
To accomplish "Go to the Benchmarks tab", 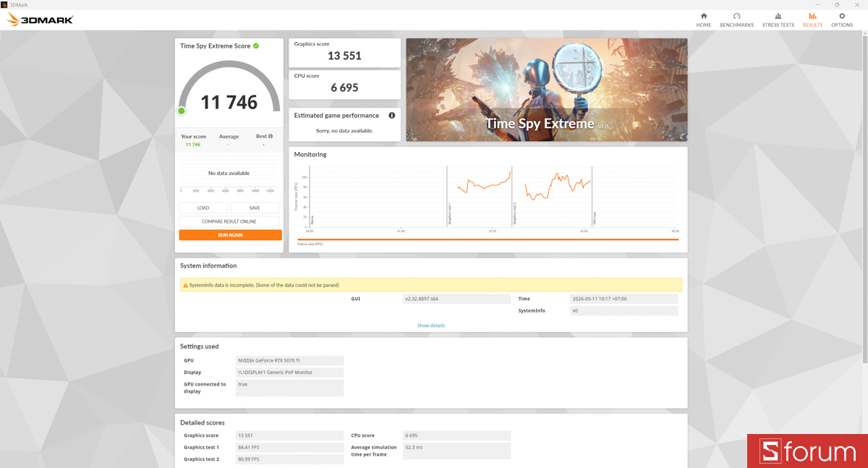I will tap(736, 20).
